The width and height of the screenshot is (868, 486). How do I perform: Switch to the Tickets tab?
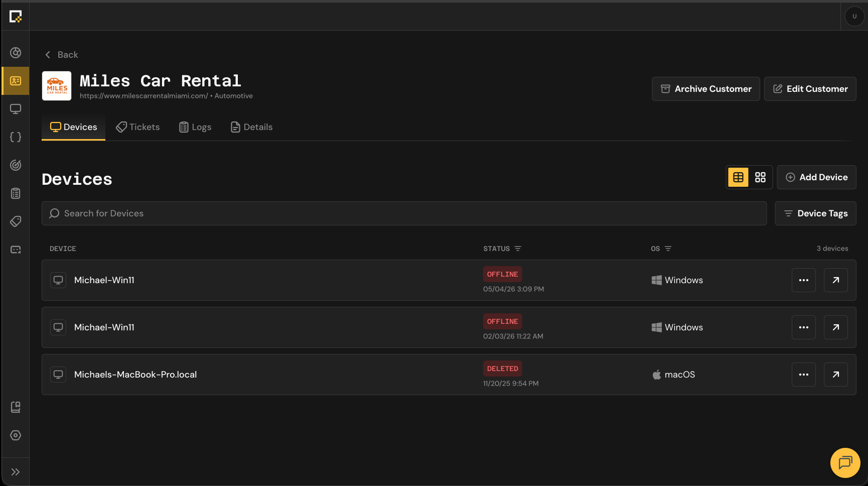pyautogui.click(x=138, y=127)
